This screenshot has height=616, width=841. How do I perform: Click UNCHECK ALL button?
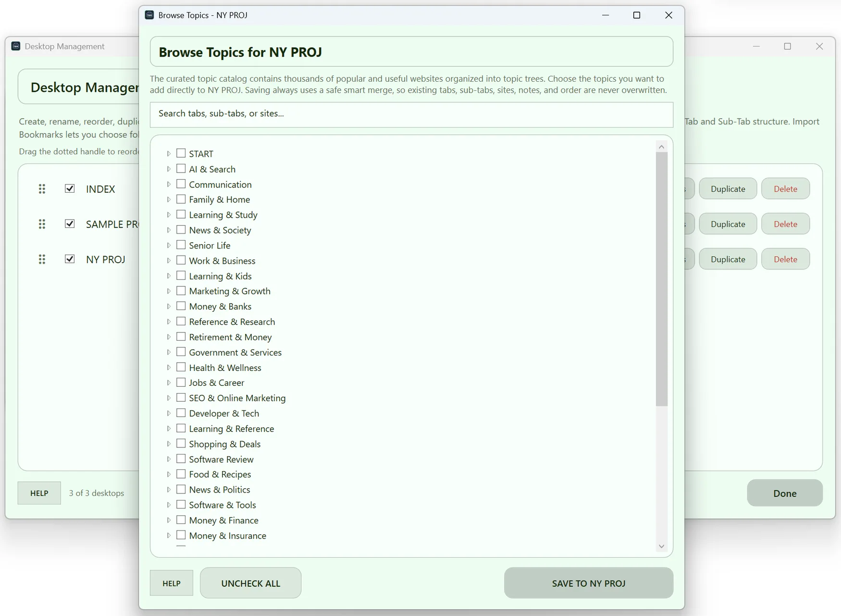pos(250,583)
